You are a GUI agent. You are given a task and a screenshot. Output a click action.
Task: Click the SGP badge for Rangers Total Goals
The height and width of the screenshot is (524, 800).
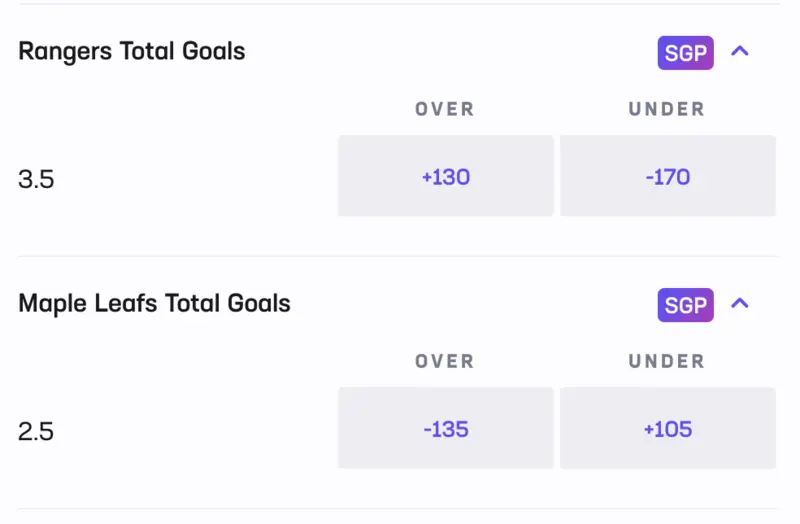[x=685, y=53]
